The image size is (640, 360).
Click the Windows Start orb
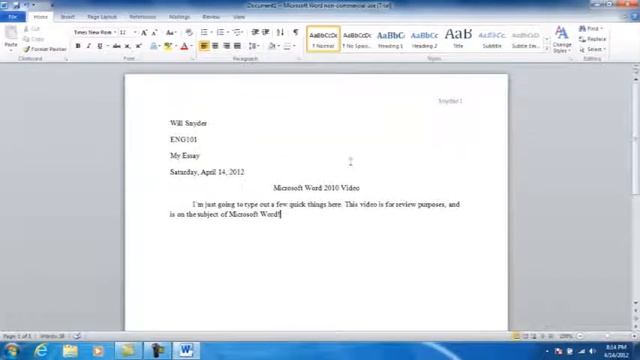[12, 351]
